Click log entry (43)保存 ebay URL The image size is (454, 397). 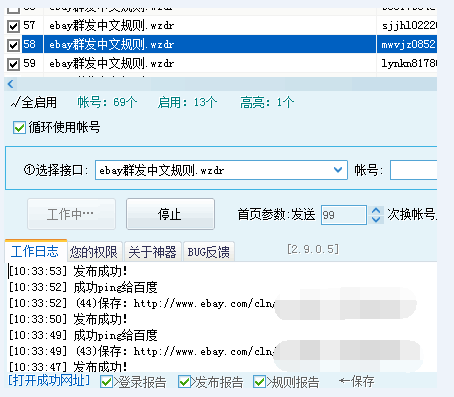click(142, 351)
